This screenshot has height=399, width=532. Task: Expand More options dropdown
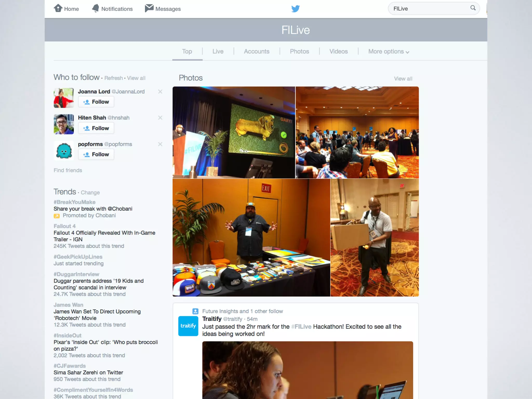[389, 52]
